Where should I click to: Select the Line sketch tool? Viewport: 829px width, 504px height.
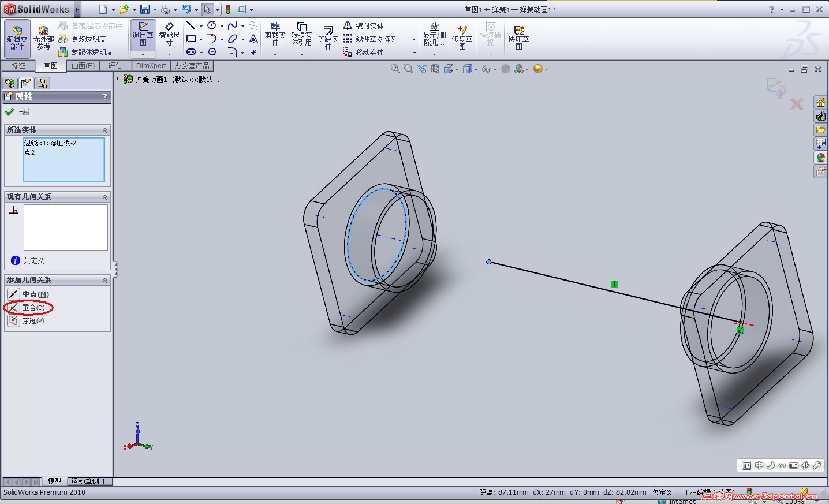pyautogui.click(x=191, y=25)
